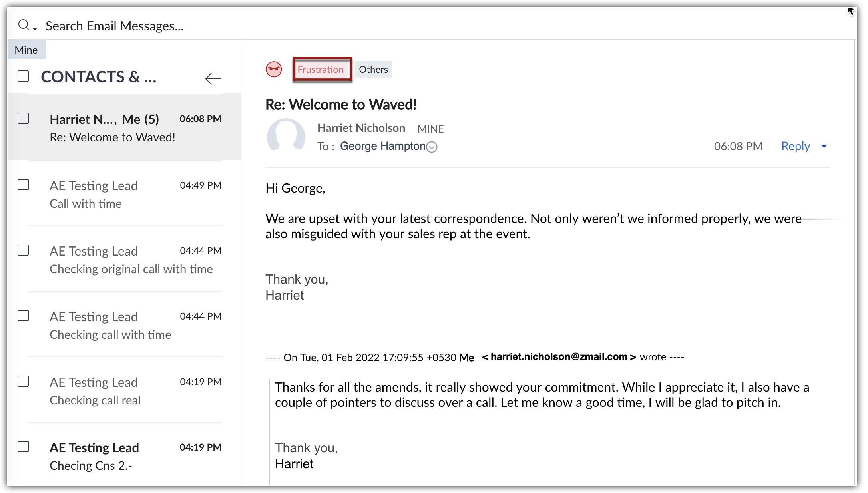Image resolution: width=868 pixels, height=493 pixels.
Task: Toggle the select-all checkbox beside Contacts
Action: point(23,76)
